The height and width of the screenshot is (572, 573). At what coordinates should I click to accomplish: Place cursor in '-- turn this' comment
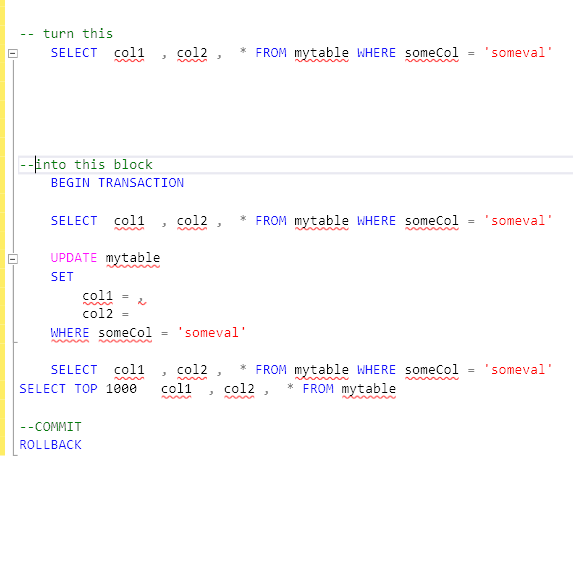[x=66, y=34]
